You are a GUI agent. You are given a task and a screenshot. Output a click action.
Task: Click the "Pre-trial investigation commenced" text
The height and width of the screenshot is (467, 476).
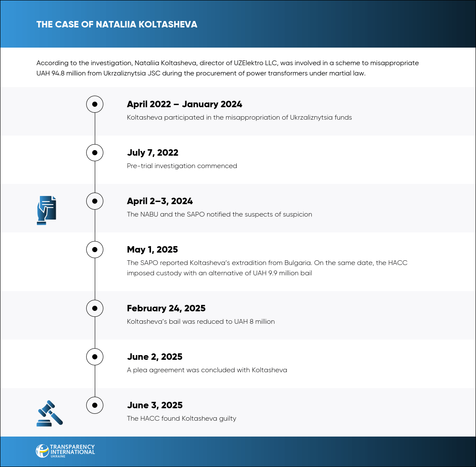pyautogui.click(x=182, y=166)
